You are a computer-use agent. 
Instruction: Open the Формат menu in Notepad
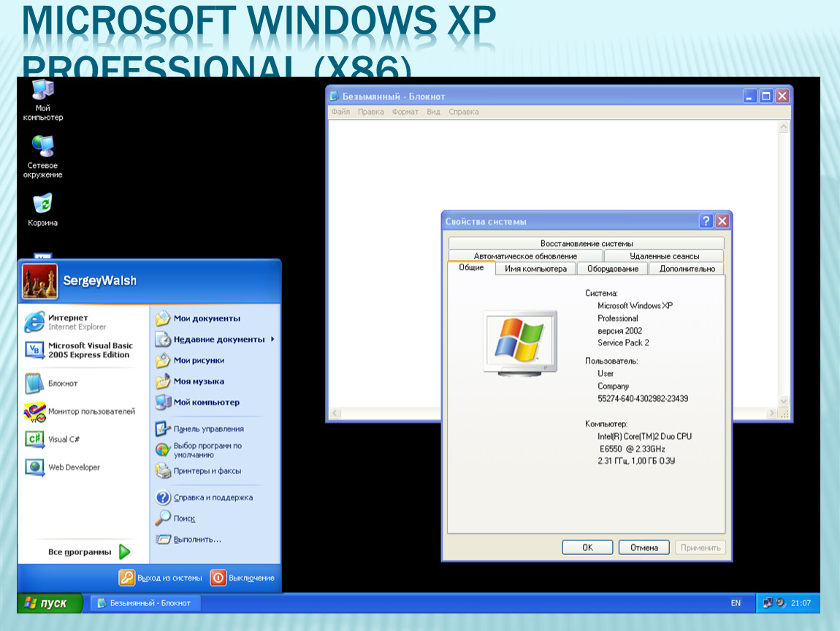point(405,112)
